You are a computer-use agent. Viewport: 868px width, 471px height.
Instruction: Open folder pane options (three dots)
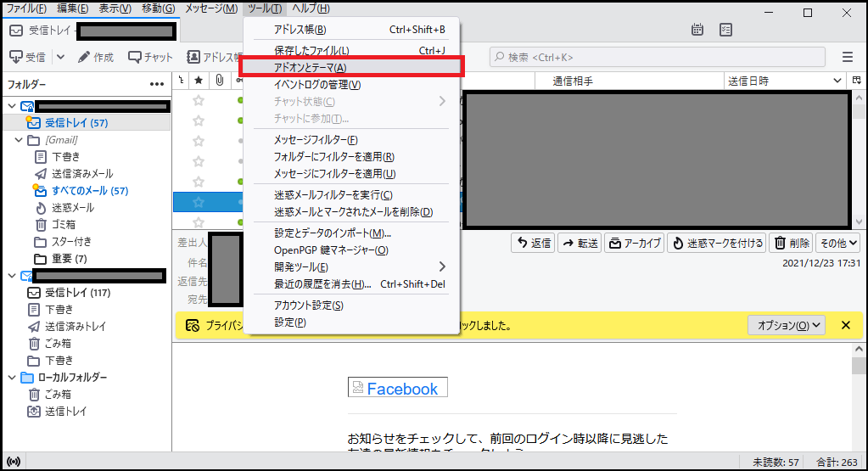[x=157, y=84]
